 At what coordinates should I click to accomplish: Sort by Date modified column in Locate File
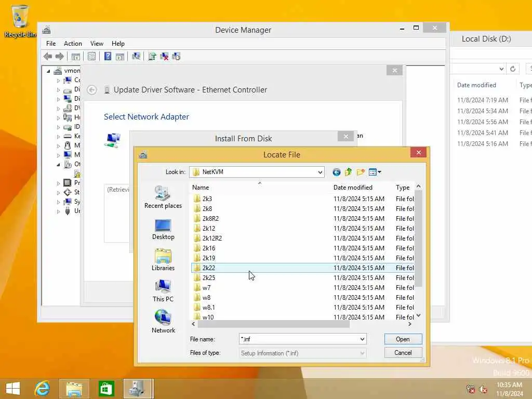(353, 187)
